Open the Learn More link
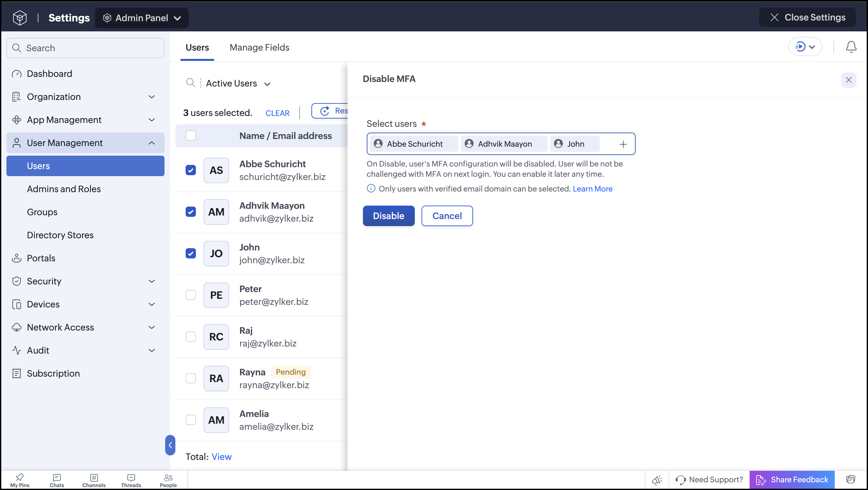Screen dimensions: 868x490 [x=592, y=189]
